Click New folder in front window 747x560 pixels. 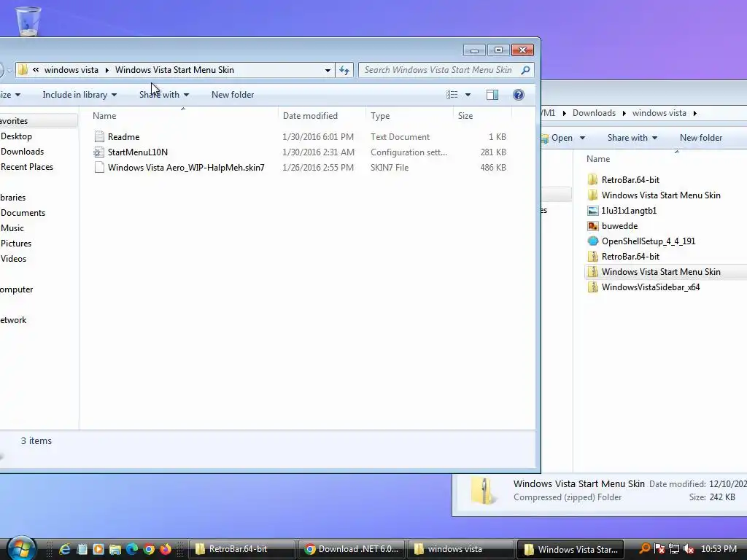pos(233,95)
